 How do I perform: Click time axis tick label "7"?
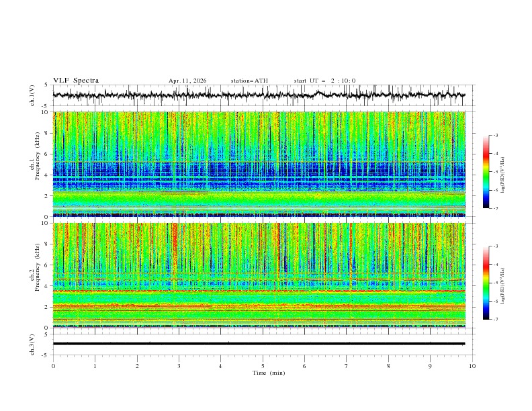coord(347,366)
